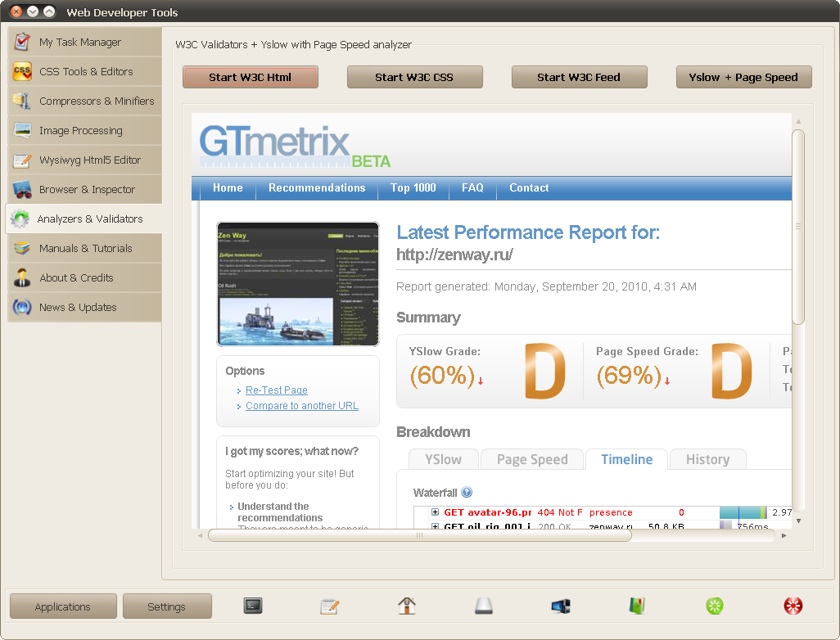Viewport: 840px width, 640px height.
Task: Open Settings at the bottom bar
Action: (166, 606)
